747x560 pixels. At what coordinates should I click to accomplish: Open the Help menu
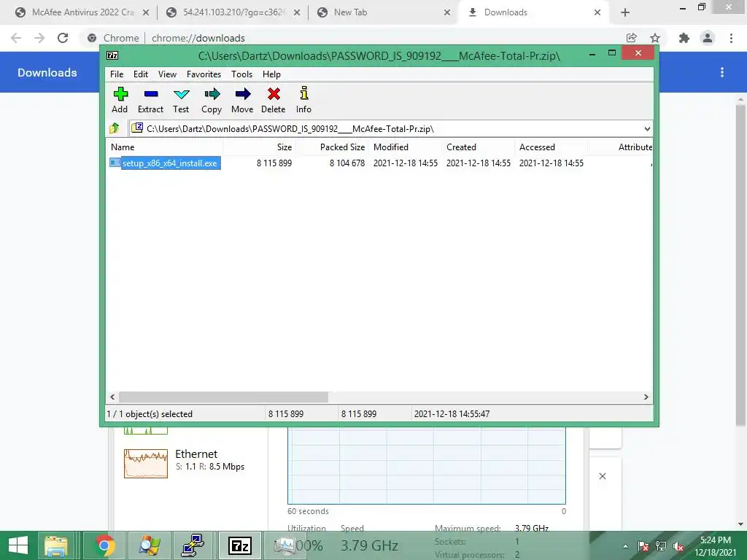[271, 74]
